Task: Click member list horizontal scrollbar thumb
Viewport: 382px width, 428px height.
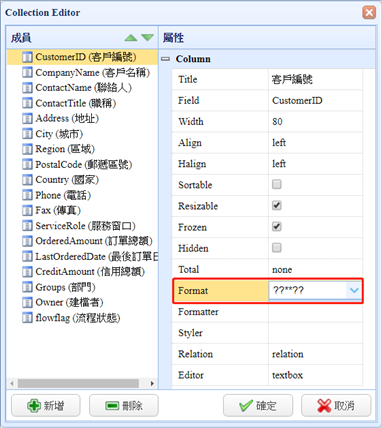Action: 78,383
